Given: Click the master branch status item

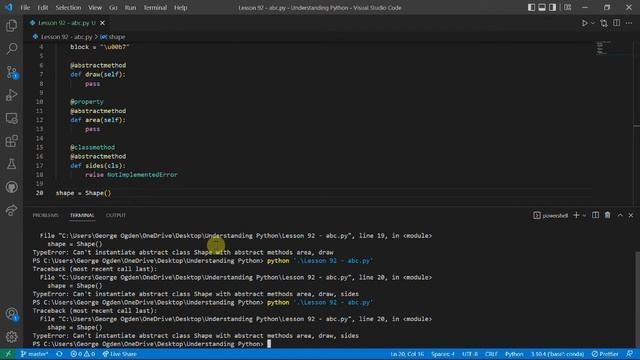Looking at the screenshot, I should (x=34, y=354).
